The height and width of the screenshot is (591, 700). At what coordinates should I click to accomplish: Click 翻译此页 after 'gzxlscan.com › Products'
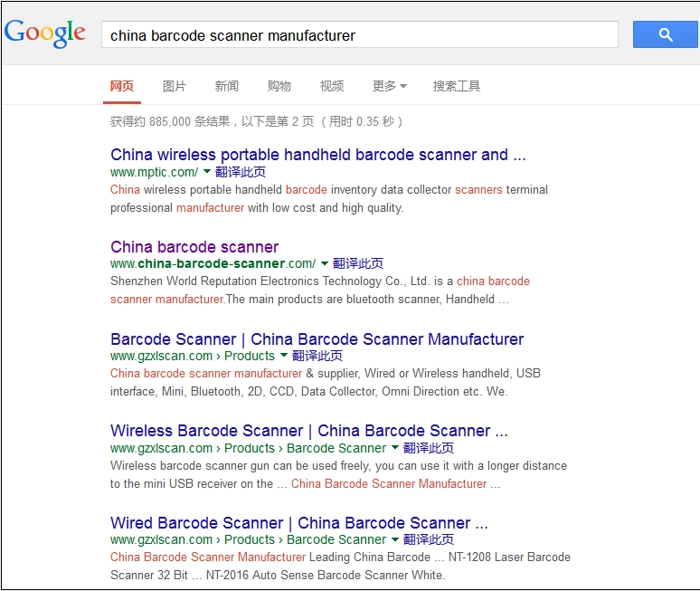[x=317, y=356]
